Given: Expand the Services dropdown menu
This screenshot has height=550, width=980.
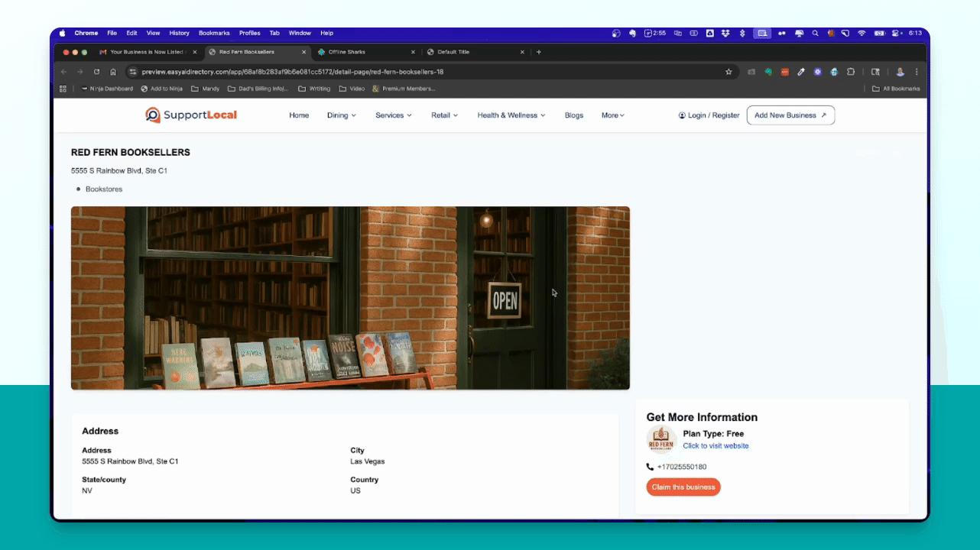Looking at the screenshot, I should (394, 115).
